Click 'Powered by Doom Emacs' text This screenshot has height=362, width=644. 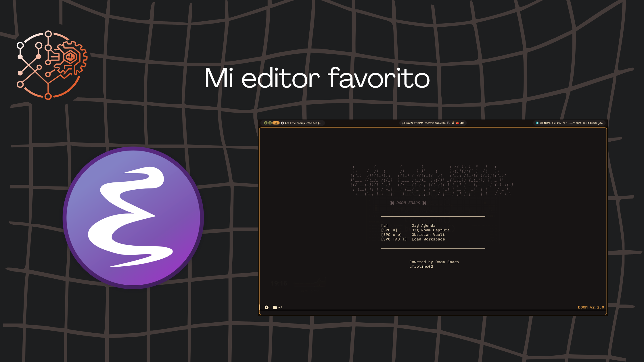434,262
